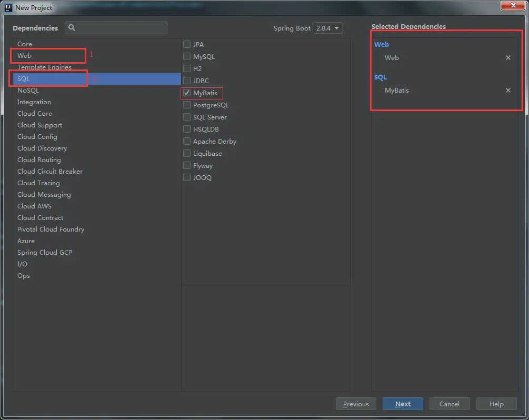Image resolution: width=529 pixels, height=420 pixels.
Task: Select Cloud Tracing category
Action: pyautogui.click(x=97, y=183)
